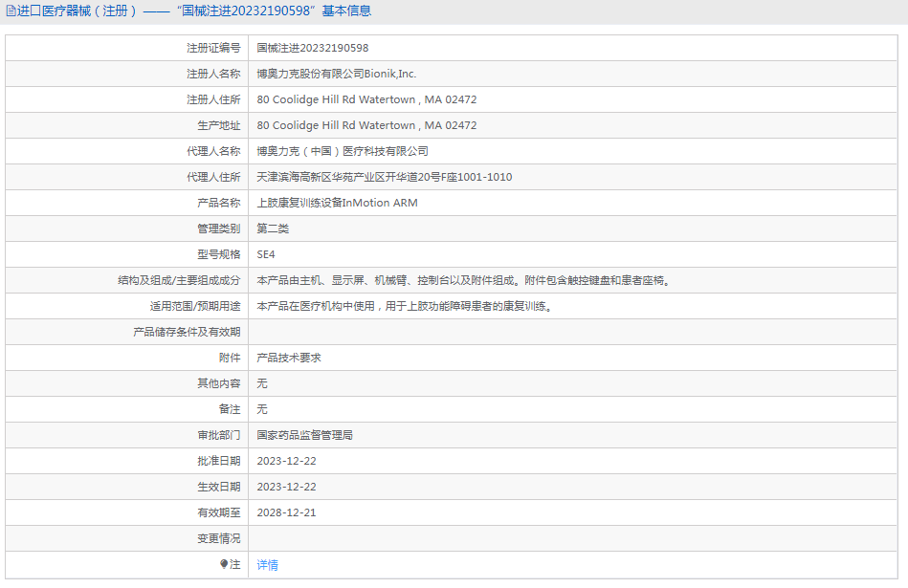Click the 生产地址 label
This screenshot has height=588, width=908.
tap(219, 125)
